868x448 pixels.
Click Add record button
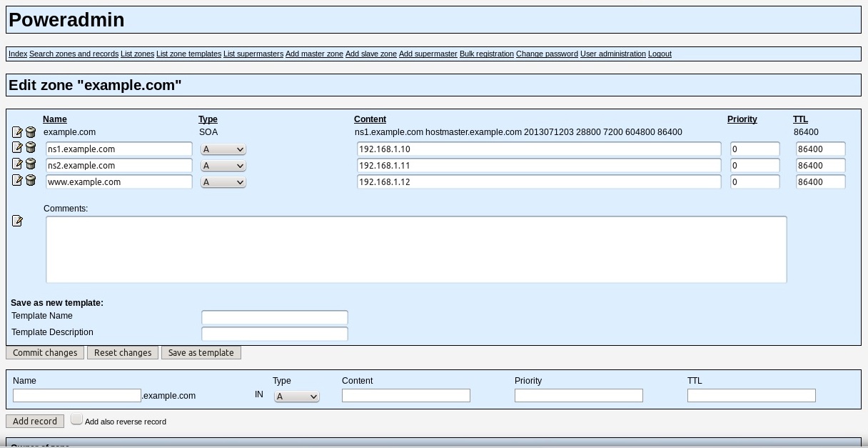pyautogui.click(x=35, y=421)
